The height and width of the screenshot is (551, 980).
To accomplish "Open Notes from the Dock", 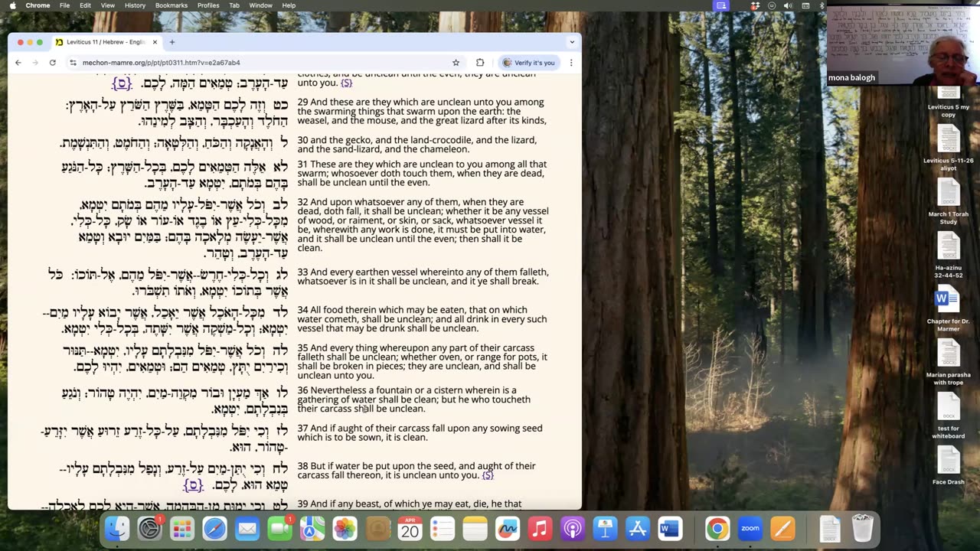I will [x=475, y=528].
